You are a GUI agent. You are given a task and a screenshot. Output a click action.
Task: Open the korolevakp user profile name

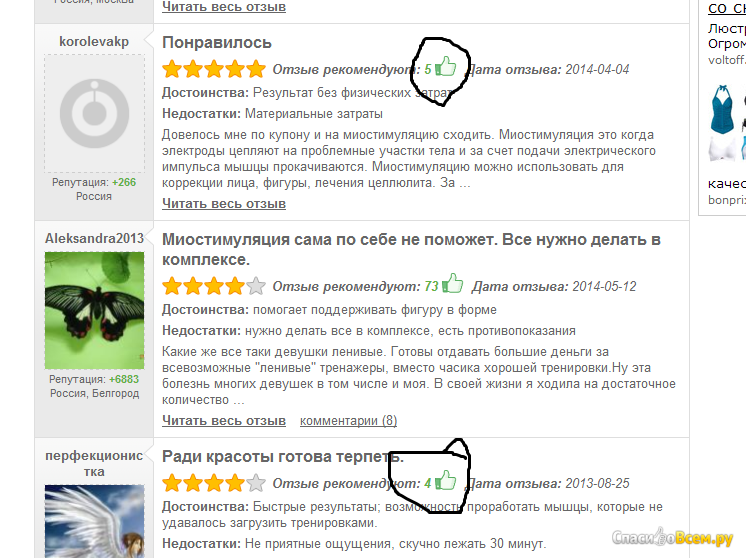pyautogui.click(x=94, y=41)
